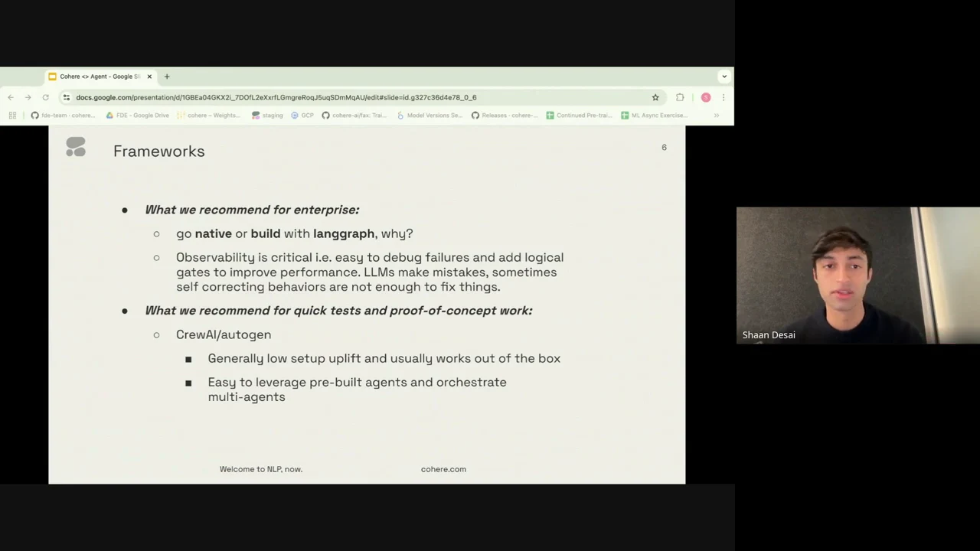
Task: Click the 'Observability is critical' paragraph
Action: pyautogui.click(x=370, y=272)
